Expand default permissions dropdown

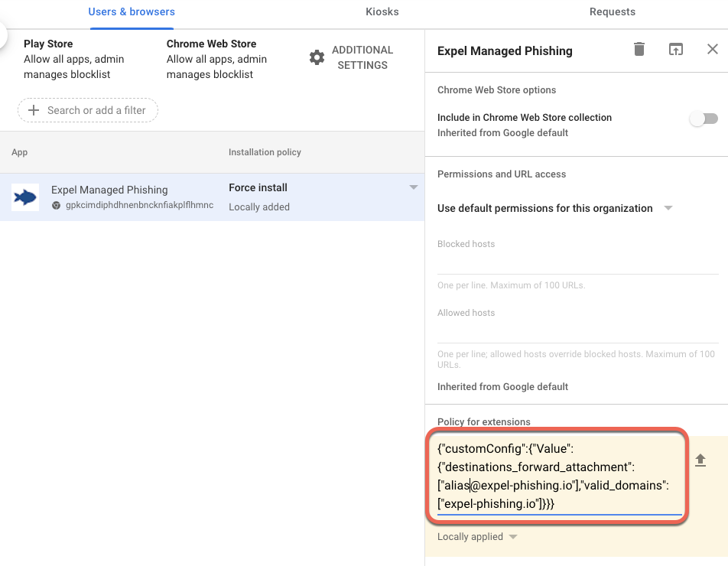pos(668,208)
